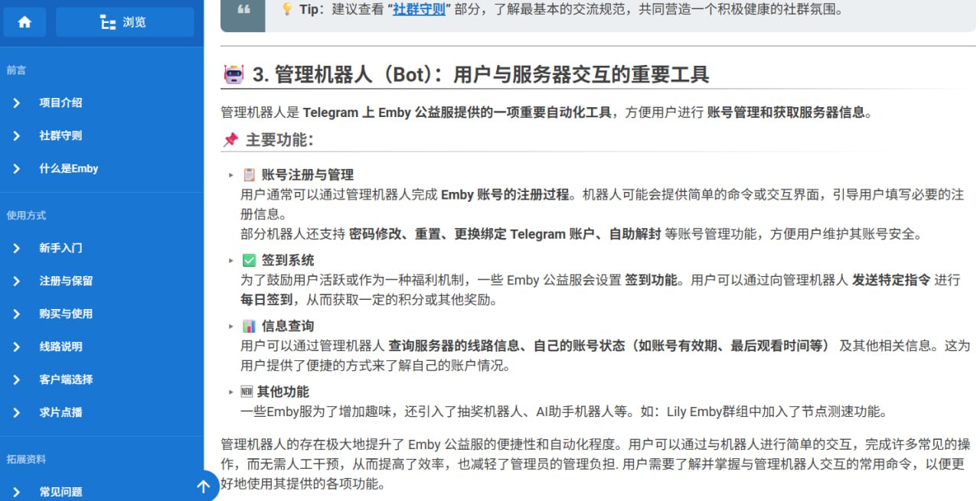Expand chevron next to 社群守则 in sidebar

click(16, 135)
